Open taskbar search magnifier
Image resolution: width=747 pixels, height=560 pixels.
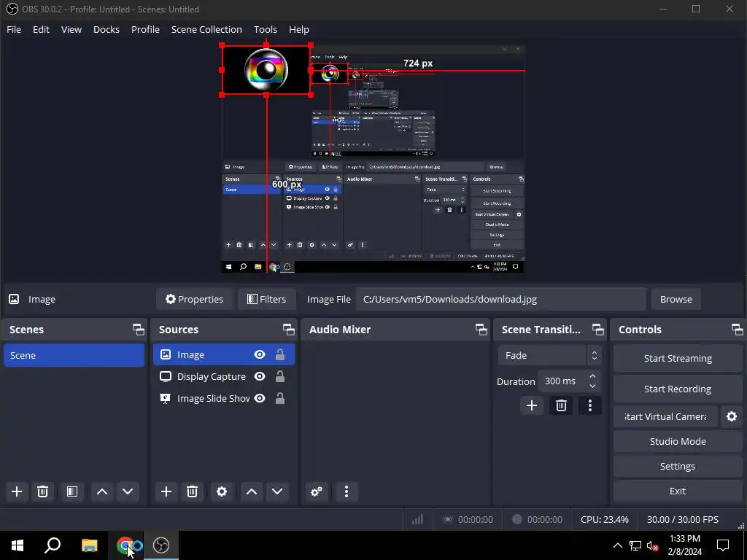click(53, 545)
